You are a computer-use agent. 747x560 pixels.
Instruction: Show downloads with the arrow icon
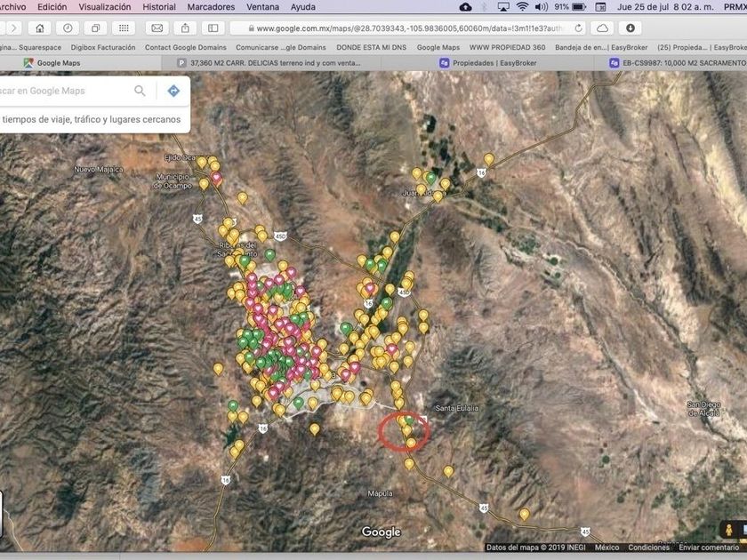[631, 28]
